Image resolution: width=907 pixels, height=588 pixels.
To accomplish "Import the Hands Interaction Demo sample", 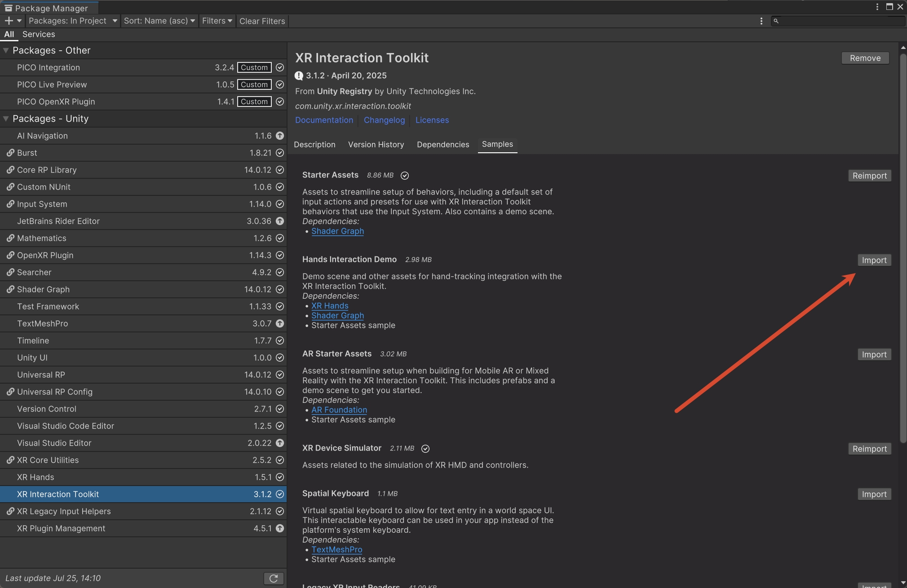I will point(874,260).
